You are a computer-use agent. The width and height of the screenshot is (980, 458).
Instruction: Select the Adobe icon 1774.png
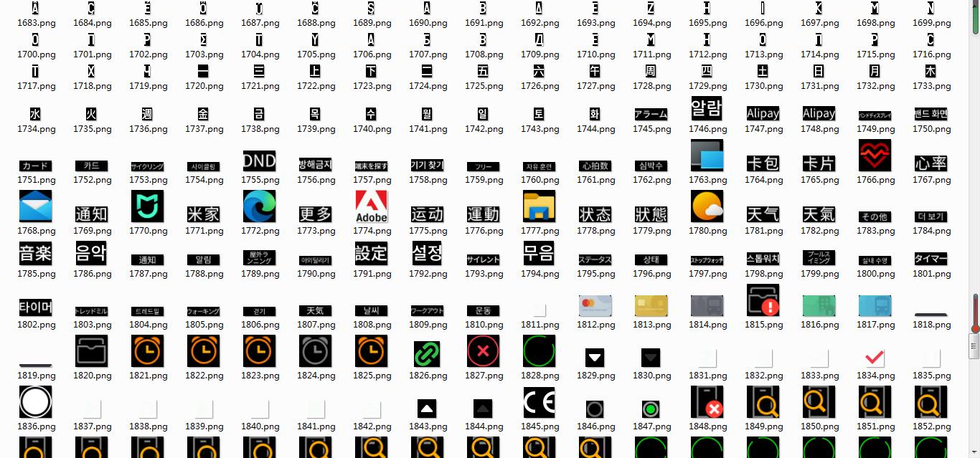click(x=371, y=206)
